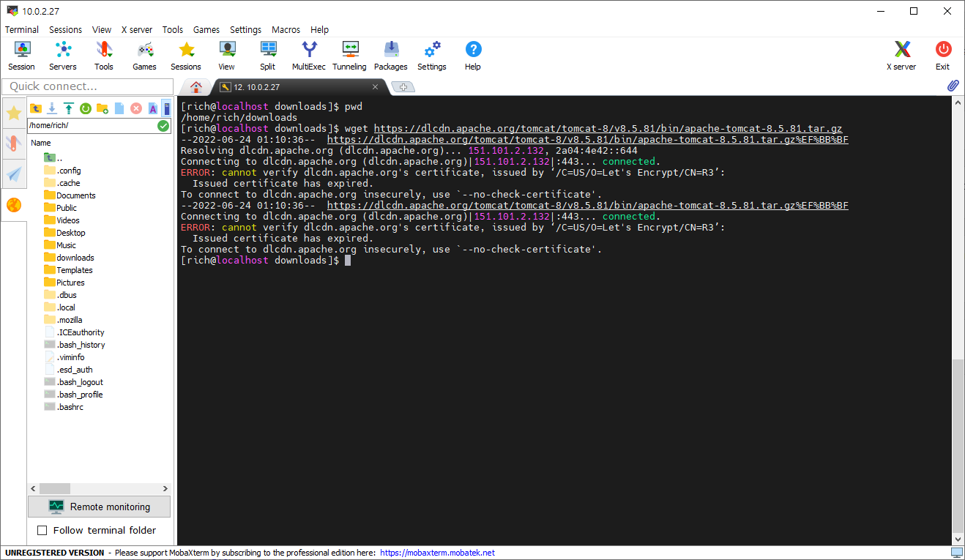Click the Quick connect input field
Image resolution: width=965 pixels, height=560 pixels.
pyautogui.click(x=87, y=86)
